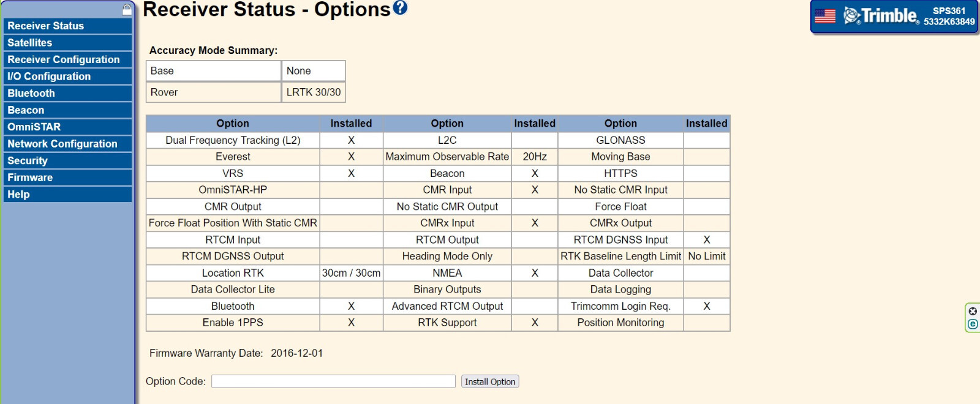
Task: Go to the Bluetooth sidebar menu
Action: point(67,93)
